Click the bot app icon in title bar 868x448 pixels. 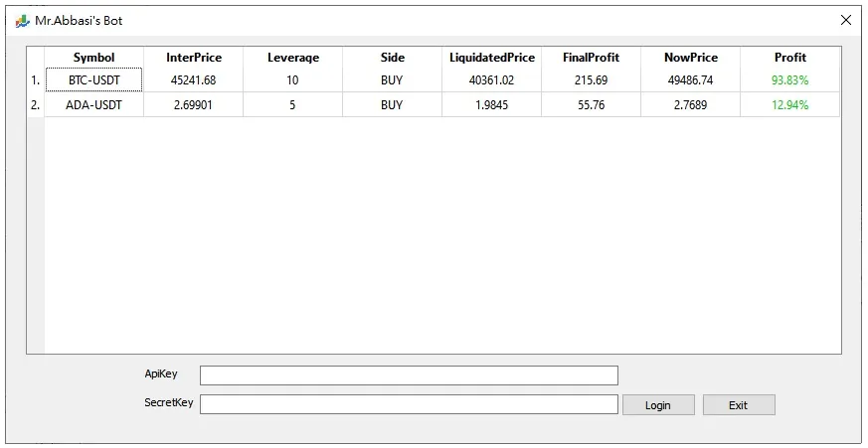click(x=22, y=20)
